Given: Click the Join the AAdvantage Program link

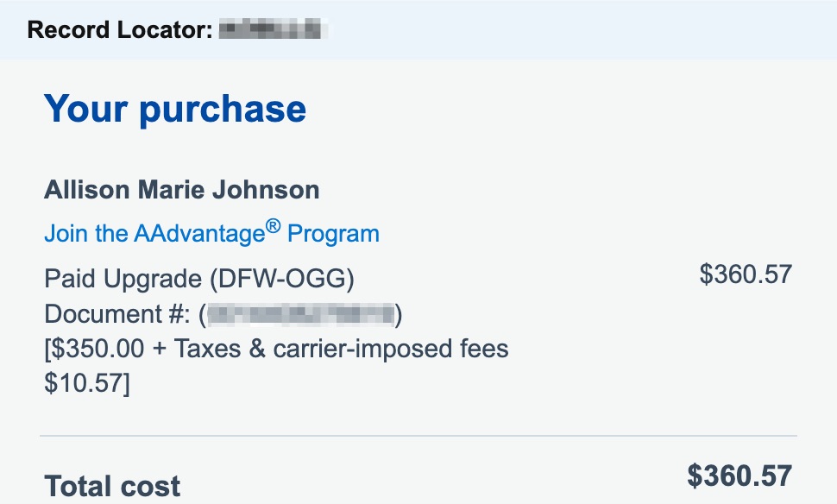Looking at the screenshot, I should click(211, 234).
